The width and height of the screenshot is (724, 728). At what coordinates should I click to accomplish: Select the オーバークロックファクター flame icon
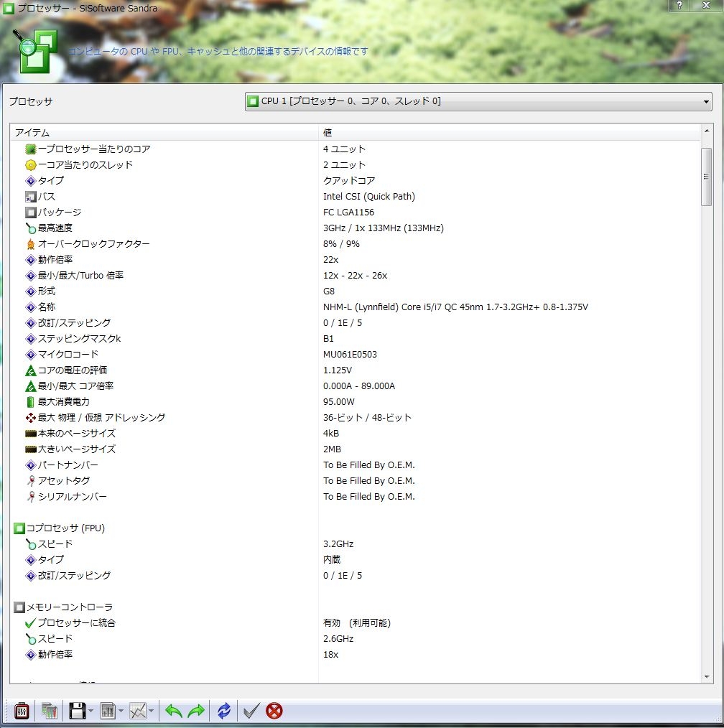31,244
